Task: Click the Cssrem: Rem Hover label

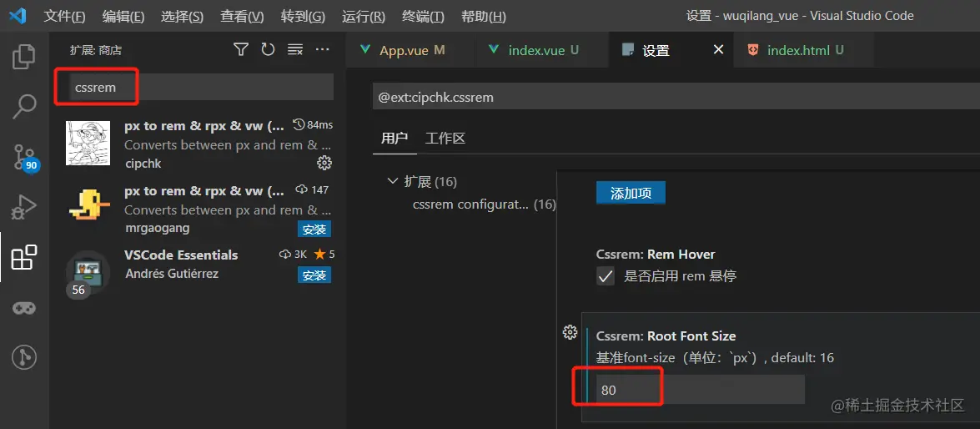Action: pyautogui.click(x=656, y=255)
